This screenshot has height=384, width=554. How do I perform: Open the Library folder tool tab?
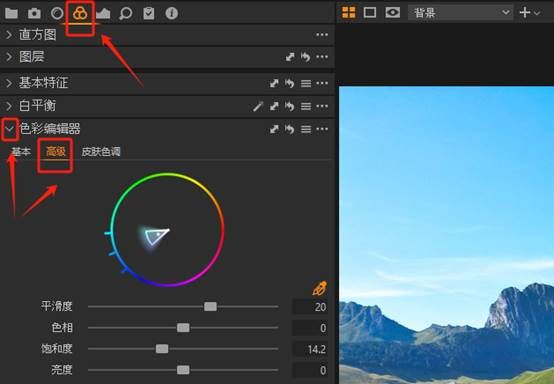[x=12, y=13]
